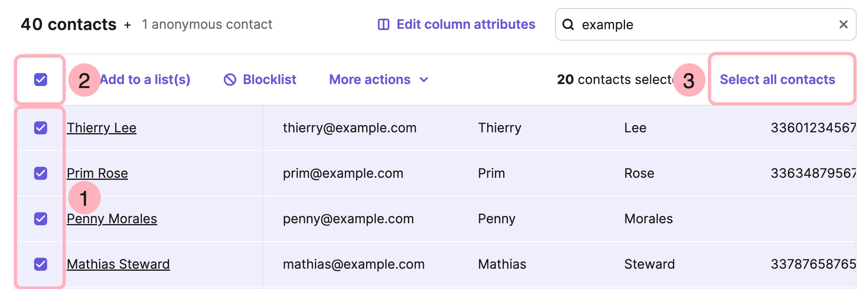Click the More actions chevron arrow
Viewport: 868px width, 289px height.
[x=424, y=80]
